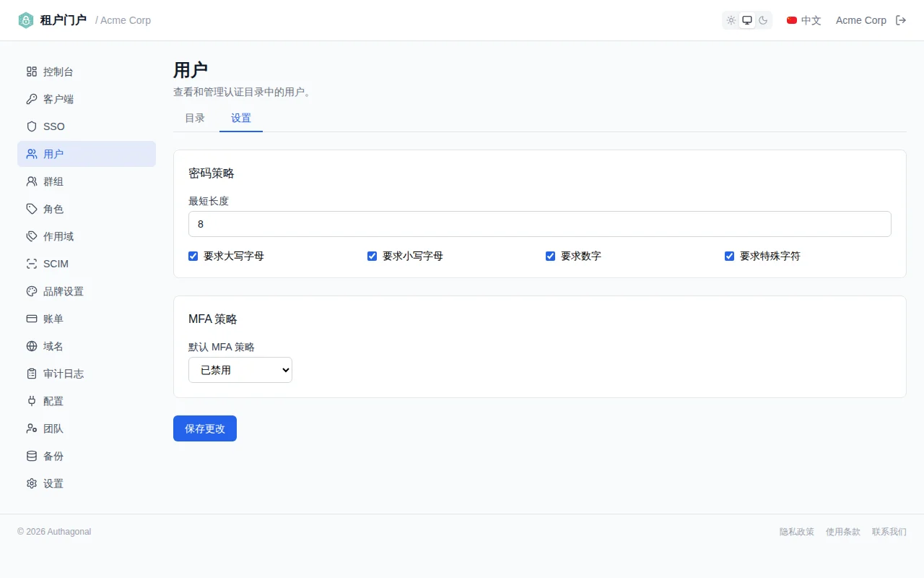This screenshot has height=578, width=924.
Task: Click the 团队 team icon
Action: pyautogui.click(x=32, y=428)
